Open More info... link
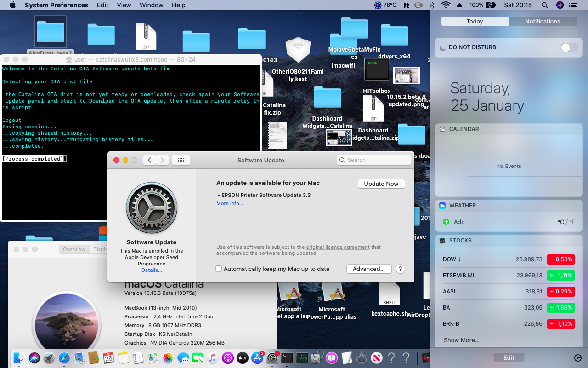This screenshot has height=368, width=588. (x=230, y=203)
